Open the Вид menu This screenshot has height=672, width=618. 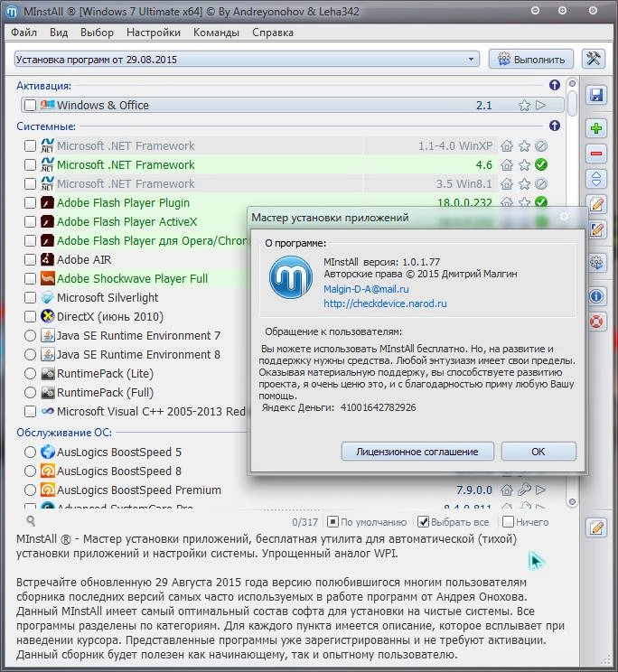click(59, 33)
